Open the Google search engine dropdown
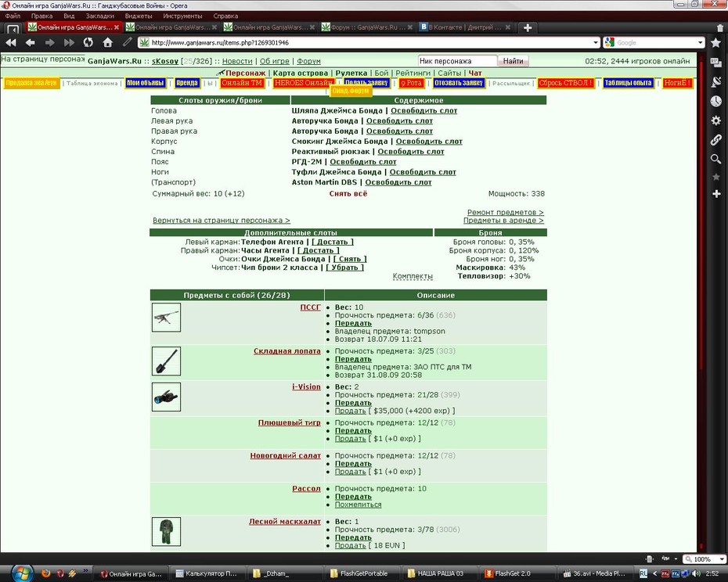Image resolution: width=728 pixels, height=582 pixels. point(700,43)
